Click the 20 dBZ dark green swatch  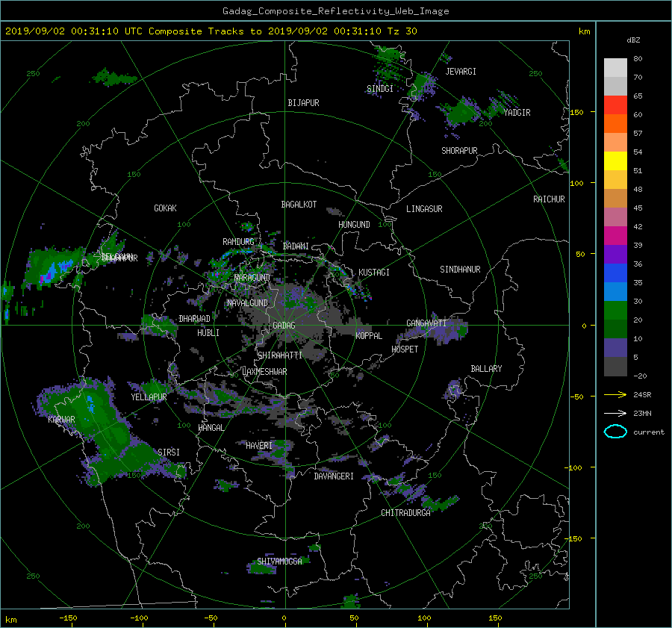coord(615,329)
